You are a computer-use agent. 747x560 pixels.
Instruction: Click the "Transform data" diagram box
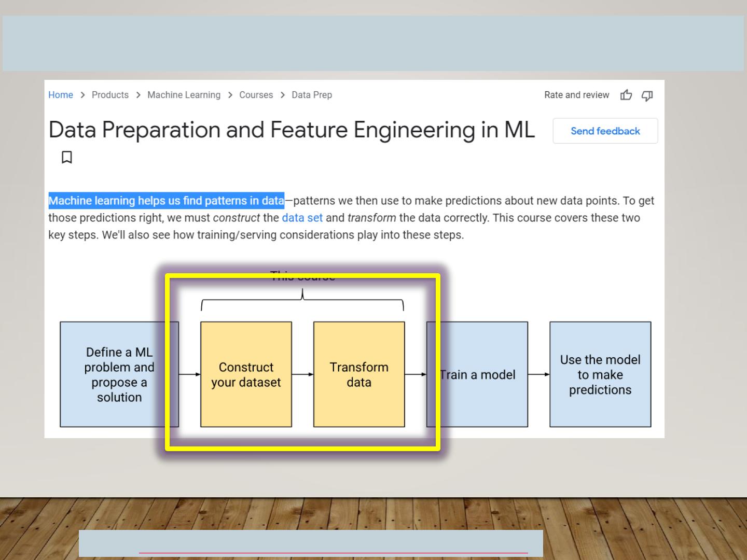(359, 374)
